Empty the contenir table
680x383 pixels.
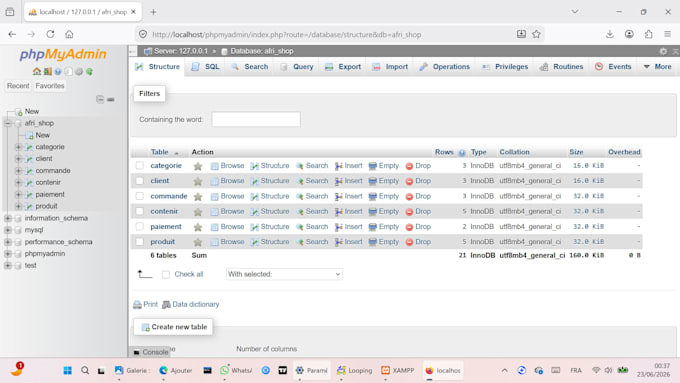coord(384,211)
